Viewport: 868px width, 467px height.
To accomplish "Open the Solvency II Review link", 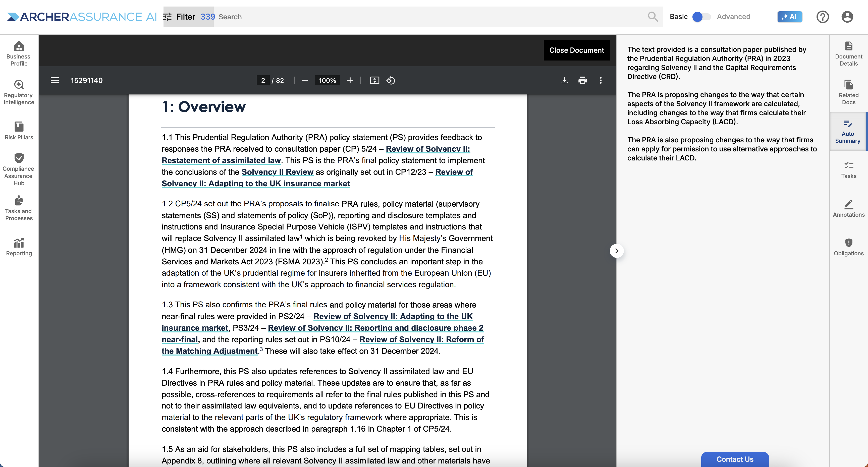I will point(277,172).
